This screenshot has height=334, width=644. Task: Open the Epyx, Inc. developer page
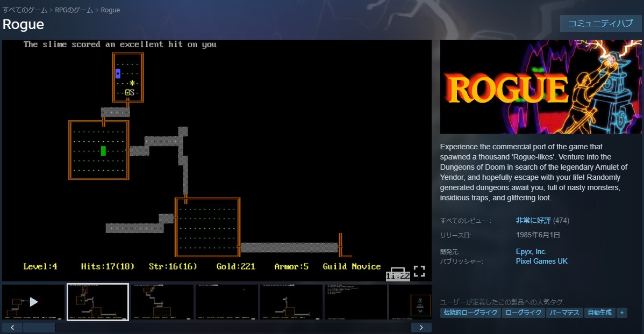coord(531,251)
